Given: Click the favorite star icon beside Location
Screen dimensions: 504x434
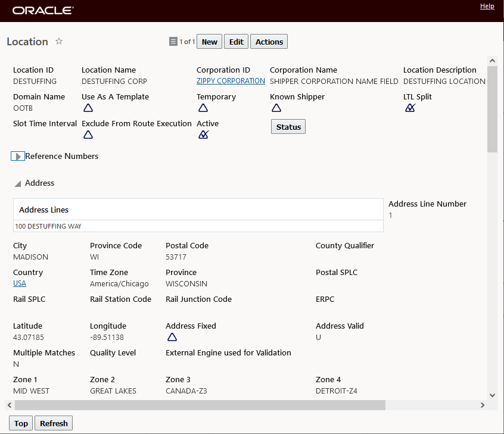Looking at the screenshot, I should [59, 41].
